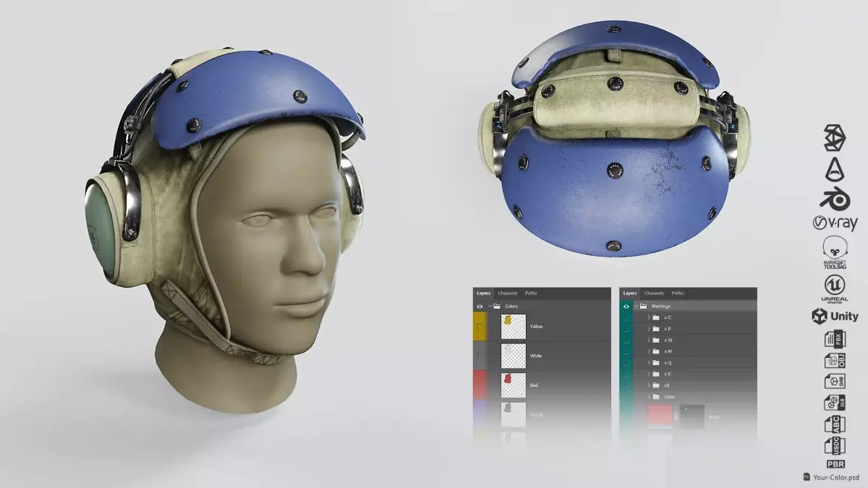
Task: Open Paths tab in the Markings panel
Action: [x=678, y=294]
